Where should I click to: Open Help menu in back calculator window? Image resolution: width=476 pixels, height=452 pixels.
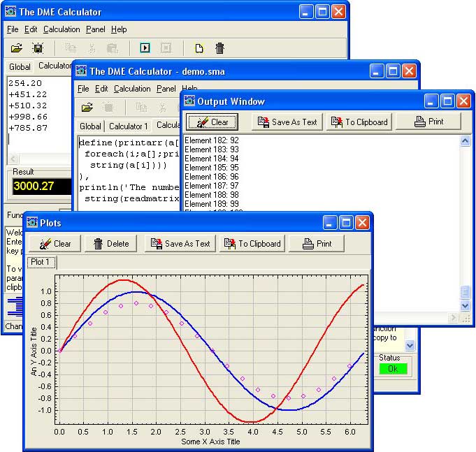(119, 29)
